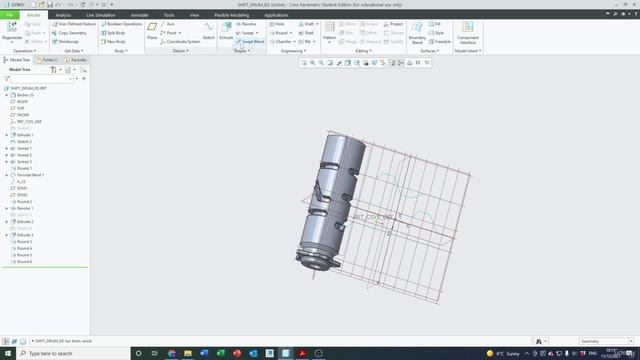Expand Revolve 1 in Model Tree
Screen dimensions: 640x360
7,209
